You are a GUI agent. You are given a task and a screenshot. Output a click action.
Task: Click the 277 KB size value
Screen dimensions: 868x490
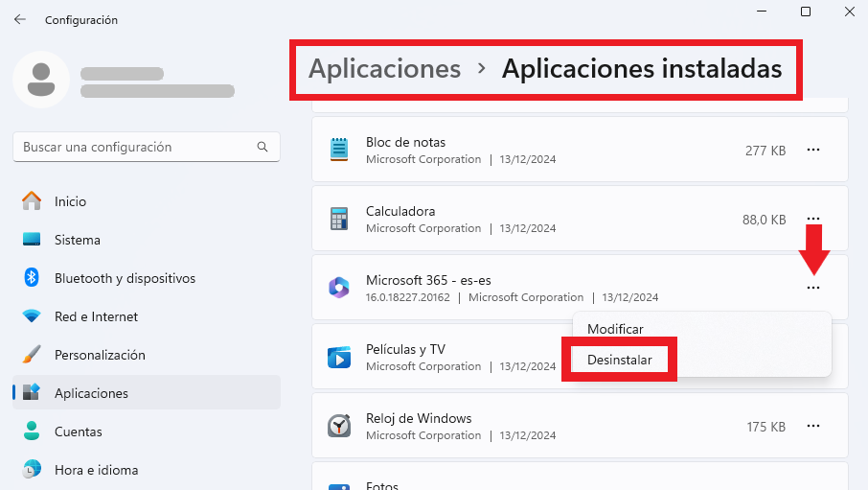tap(765, 151)
